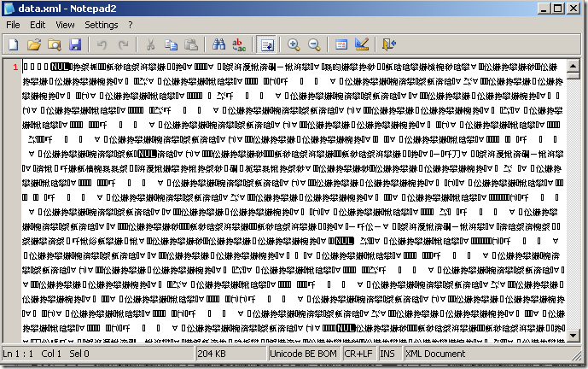The image size is (588, 369).
Task: Click the Find binoculars icon
Action: (x=218, y=44)
